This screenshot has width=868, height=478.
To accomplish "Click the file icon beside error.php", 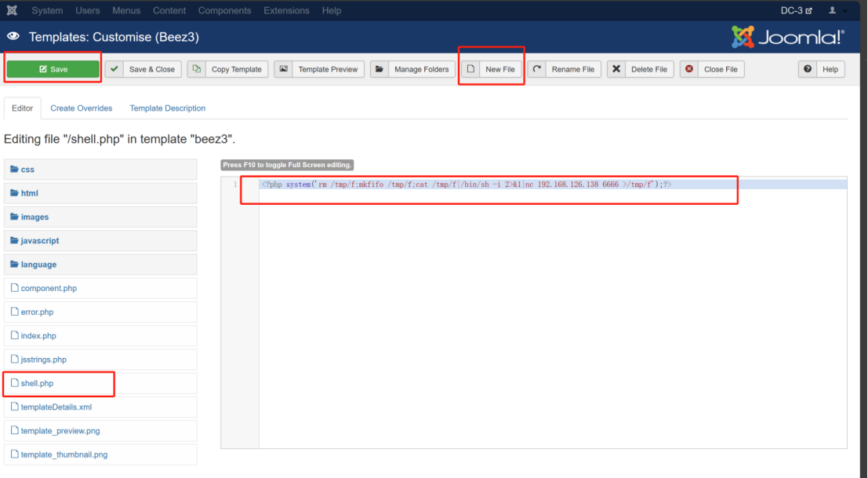I will click(x=14, y=312).
